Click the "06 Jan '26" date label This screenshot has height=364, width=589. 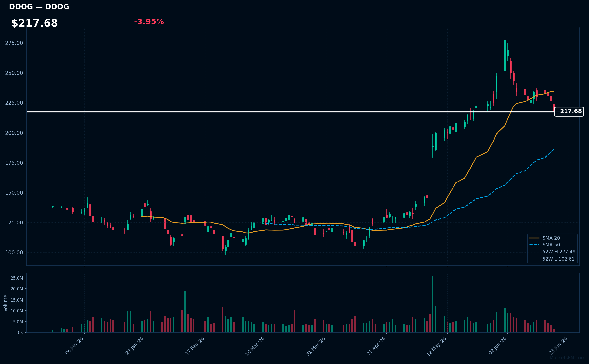point(74,345)
